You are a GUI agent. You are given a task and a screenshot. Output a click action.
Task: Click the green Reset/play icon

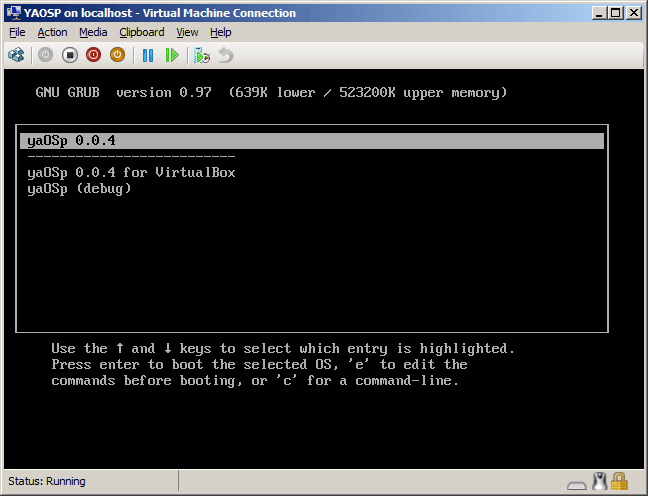pos(172,55)
